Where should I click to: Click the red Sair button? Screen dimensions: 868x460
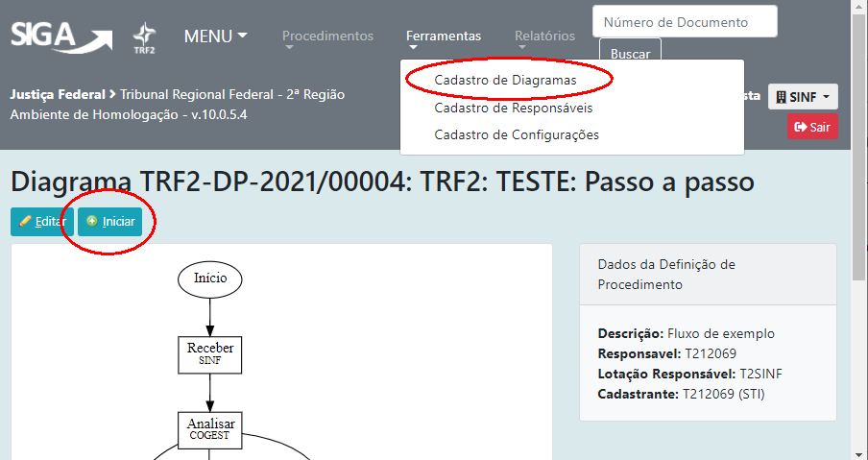[x=812, y=127]
